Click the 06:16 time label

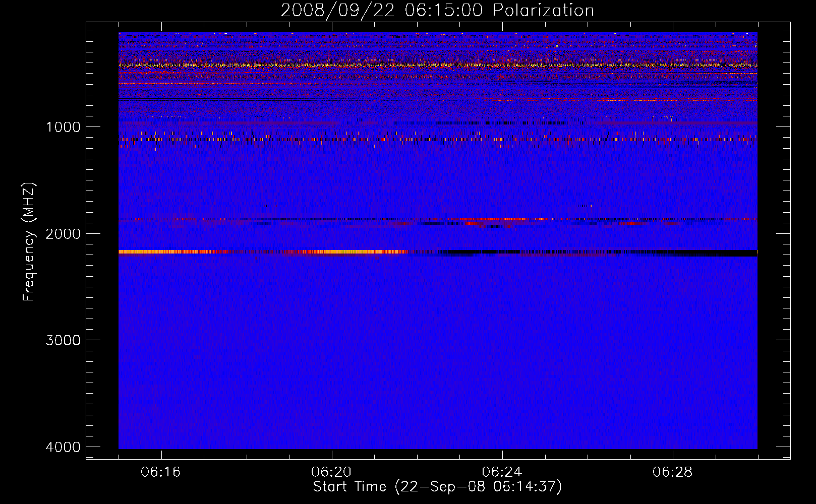161,472
